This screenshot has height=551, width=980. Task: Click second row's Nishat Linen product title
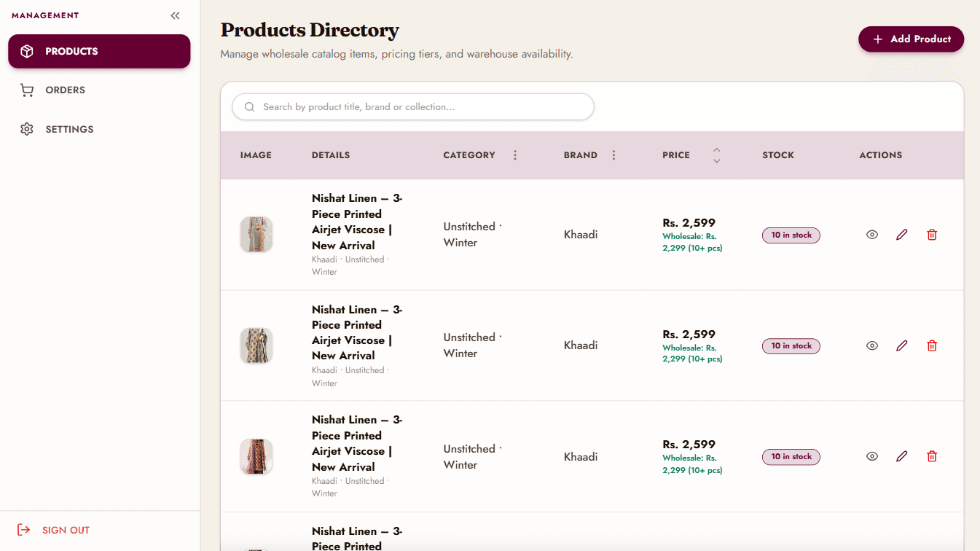pos(357,332)
